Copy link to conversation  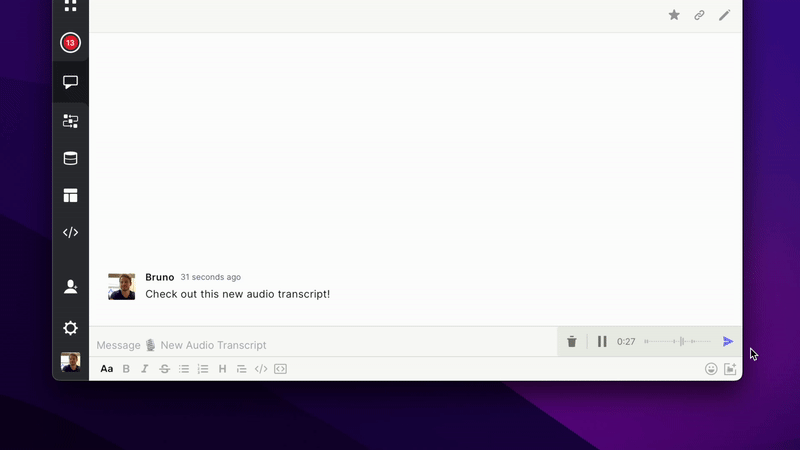coord(699,15)
